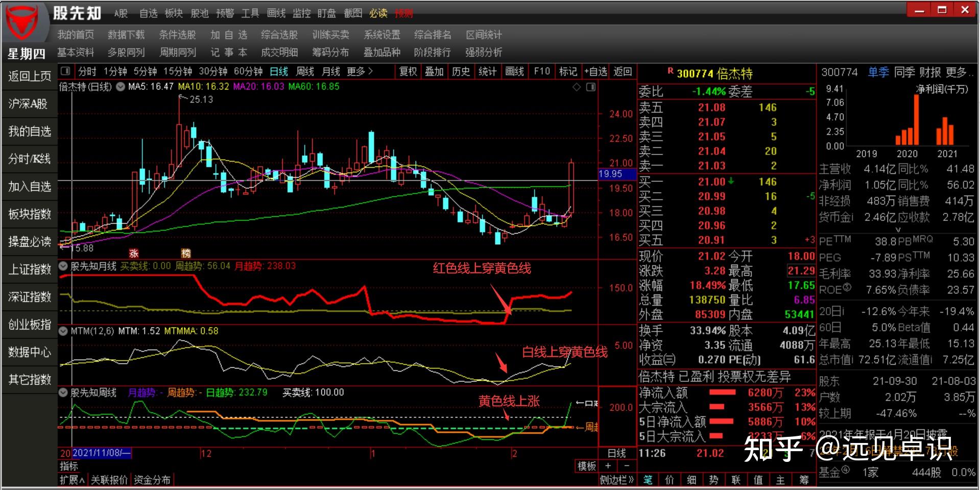Screen dimensions: 980x490
Task: Select 创业板指 in the left sidebar
Action: 30,324
